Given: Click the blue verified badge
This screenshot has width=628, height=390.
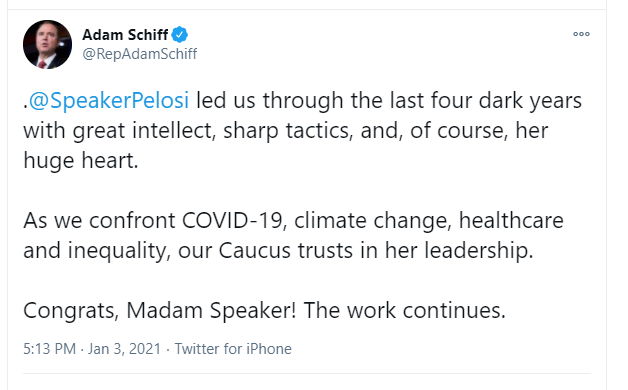Looking at the screenshot, I should coord(179,35).
